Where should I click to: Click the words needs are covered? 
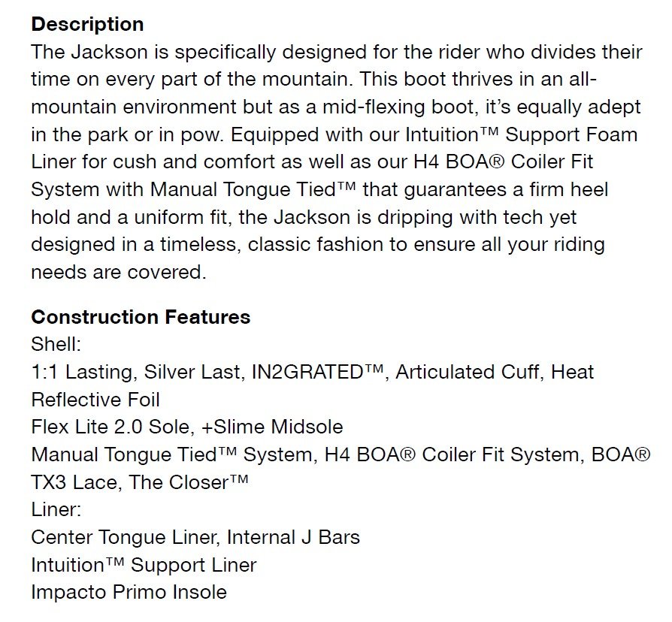point(119,273)
